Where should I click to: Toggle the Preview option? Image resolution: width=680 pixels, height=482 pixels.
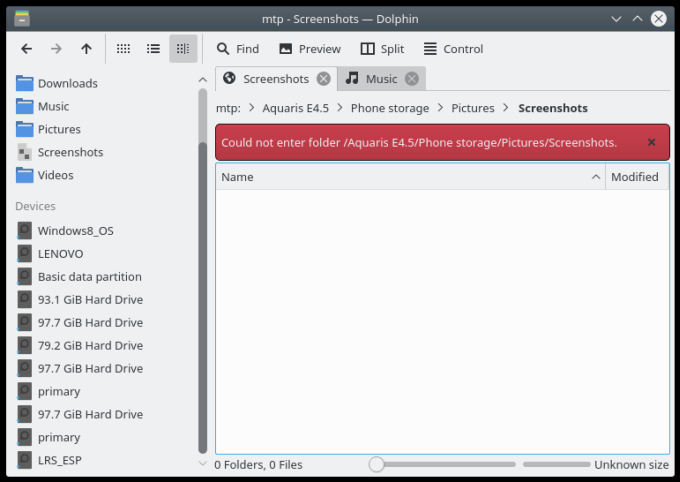point(310,49)
